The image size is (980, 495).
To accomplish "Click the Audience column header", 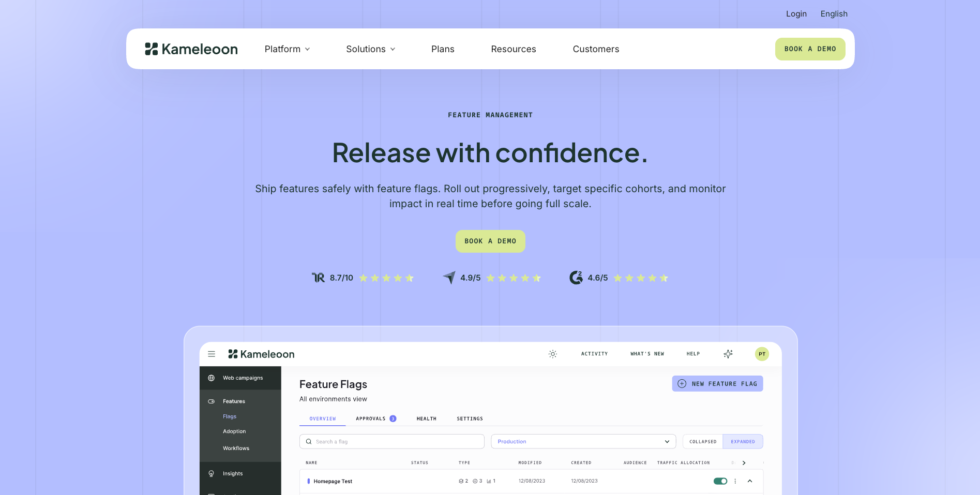I will [x=635, y=463].
